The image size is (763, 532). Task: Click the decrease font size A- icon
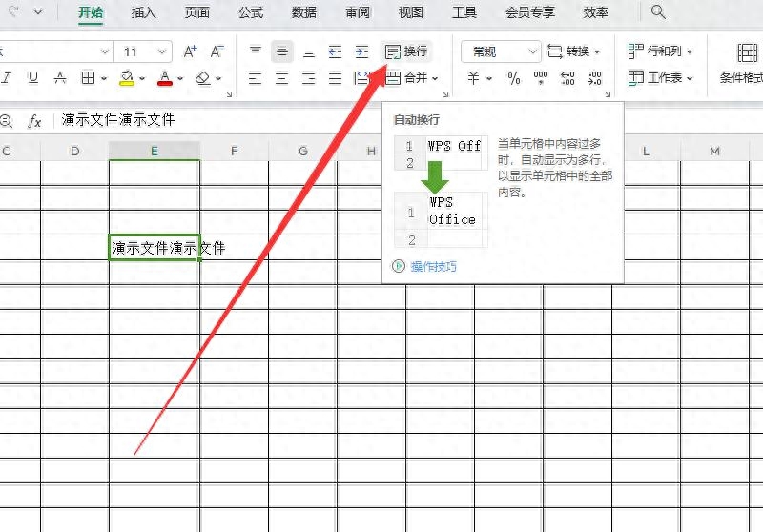[217, 51]
